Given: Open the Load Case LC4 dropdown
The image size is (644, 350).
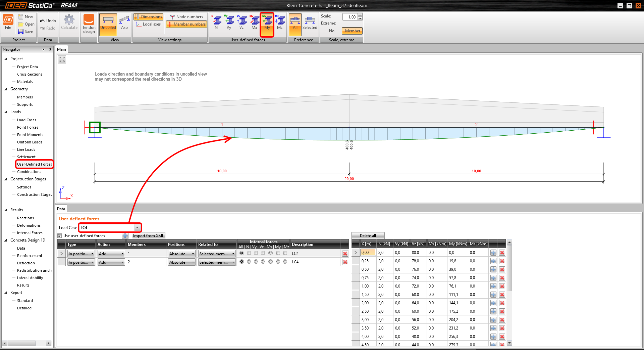Looking at the screenshot, I should point(137,227).
